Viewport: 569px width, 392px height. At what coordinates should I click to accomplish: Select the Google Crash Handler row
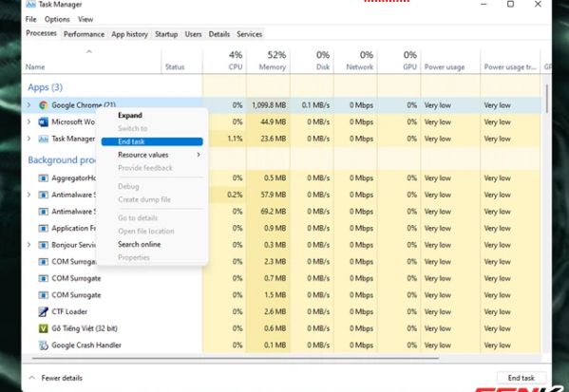pos(281,345)
